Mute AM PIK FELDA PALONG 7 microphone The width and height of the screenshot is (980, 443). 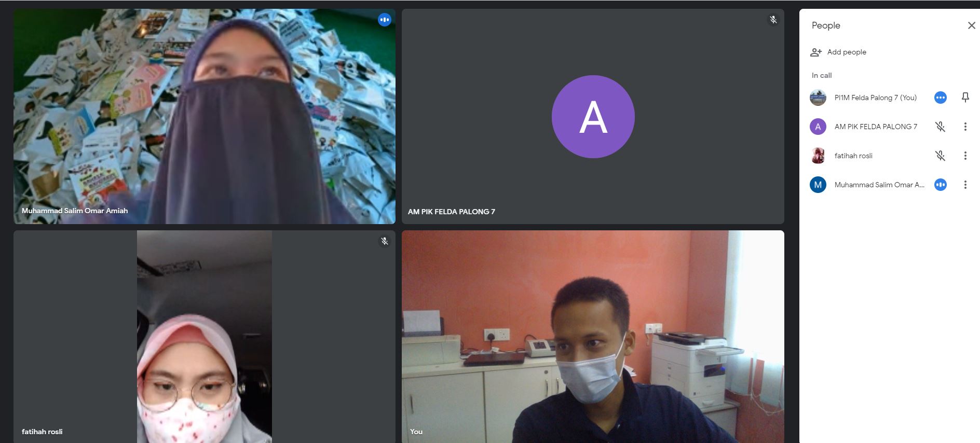[940, 127]
